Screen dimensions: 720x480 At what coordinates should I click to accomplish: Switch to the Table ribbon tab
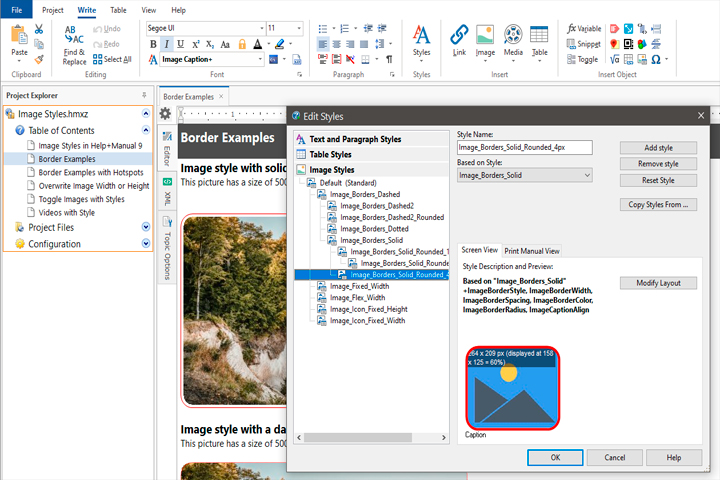pos(118,10)
